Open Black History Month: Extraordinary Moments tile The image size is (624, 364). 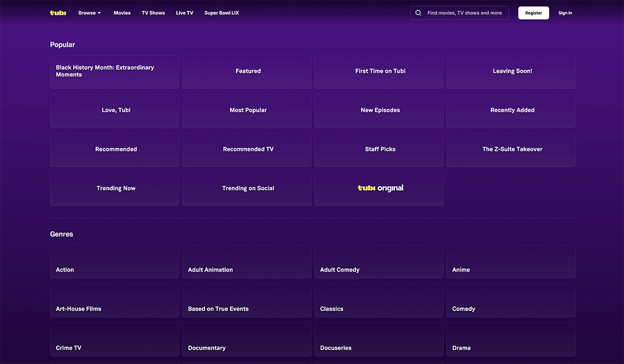click(115, 72)
